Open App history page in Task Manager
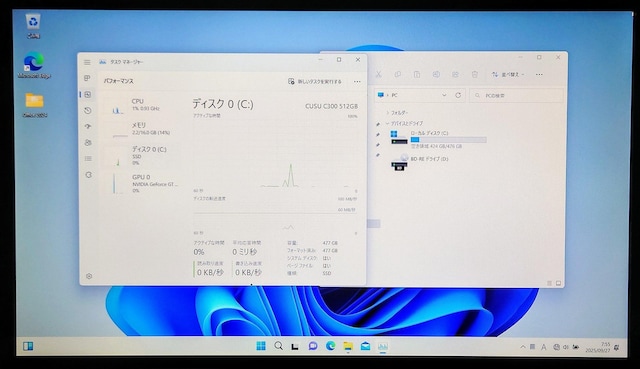This screenshot has height=369, width=640. click(88, 110)
